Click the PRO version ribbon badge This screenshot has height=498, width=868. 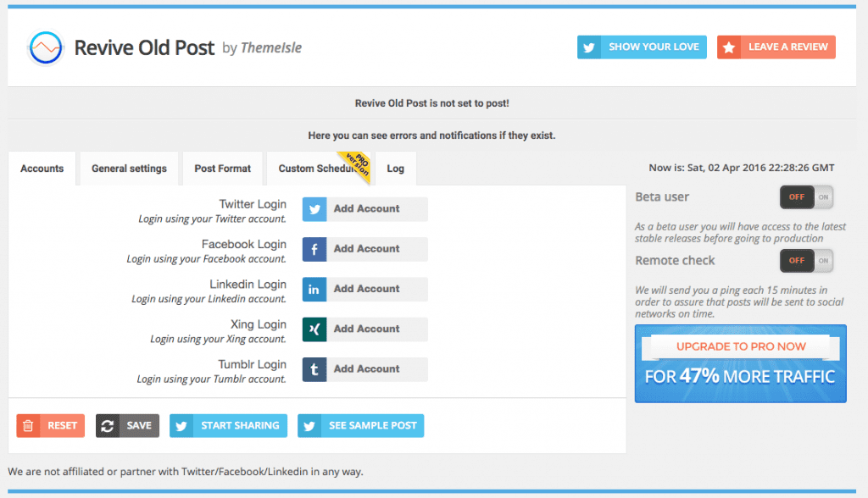point(356,165)
